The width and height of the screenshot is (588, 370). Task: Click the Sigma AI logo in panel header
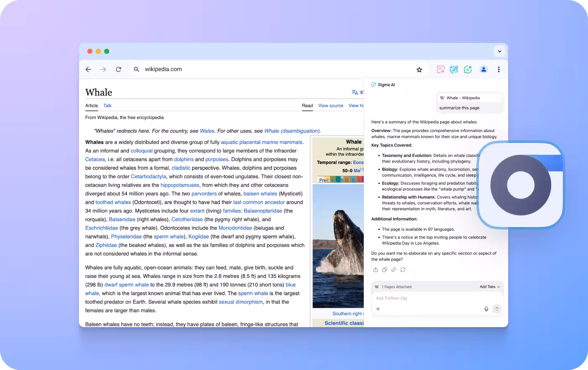pos(374,85)
